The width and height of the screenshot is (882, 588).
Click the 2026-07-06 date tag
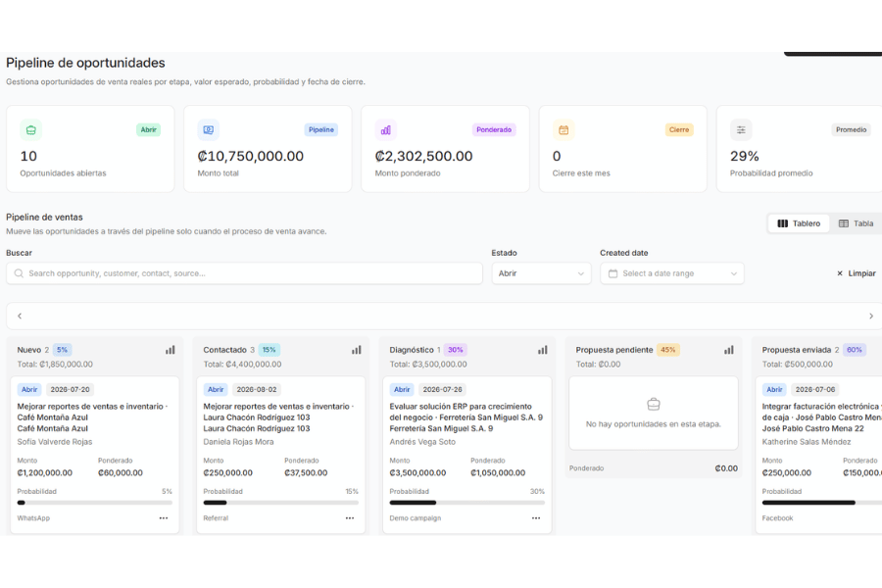pyautogui.click(x=815, y=389)
